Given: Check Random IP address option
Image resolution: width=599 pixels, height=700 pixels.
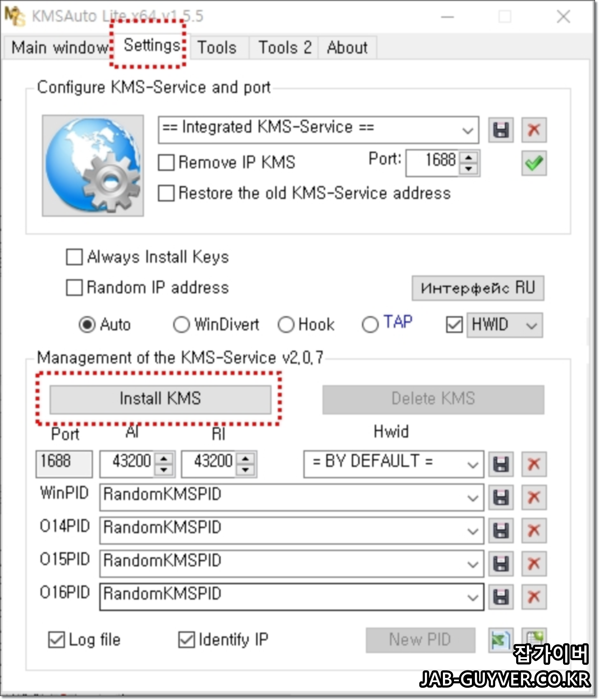Looking at the screenshot, I should pyautogui.click(x=74, y=288).
